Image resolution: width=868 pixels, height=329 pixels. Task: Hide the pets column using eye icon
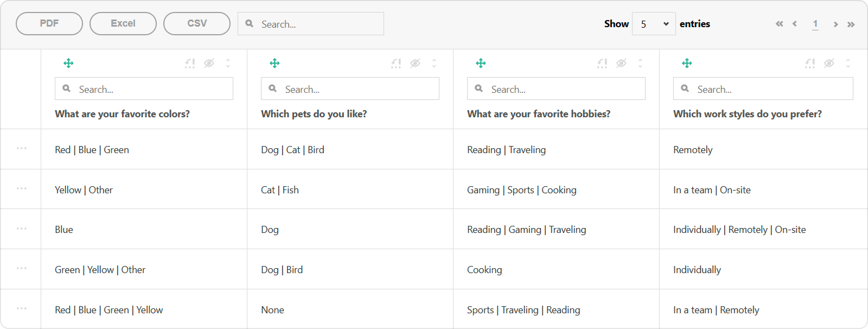(415, 64)
